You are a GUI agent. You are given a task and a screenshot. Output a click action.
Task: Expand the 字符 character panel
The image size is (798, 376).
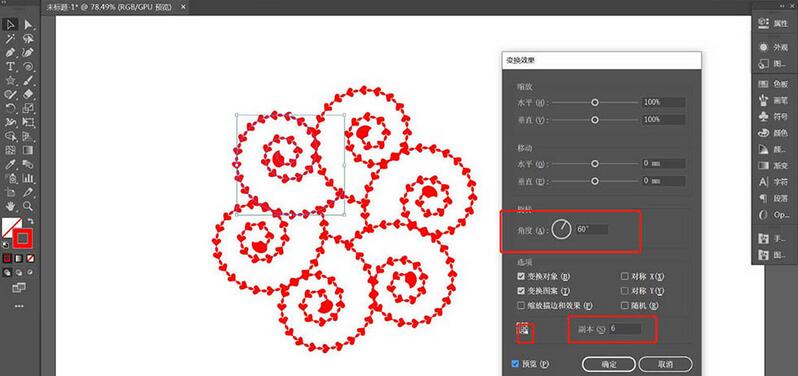pos(773,182)
